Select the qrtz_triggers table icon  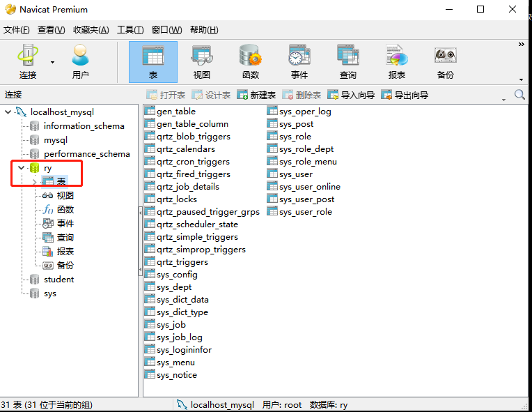(x=150, y=262)
